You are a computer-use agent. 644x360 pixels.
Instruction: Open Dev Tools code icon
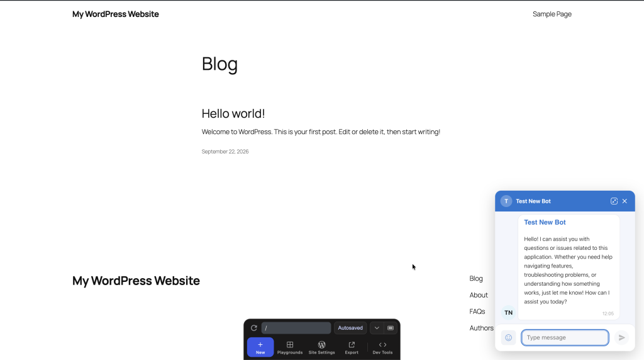tap(382, 347)
